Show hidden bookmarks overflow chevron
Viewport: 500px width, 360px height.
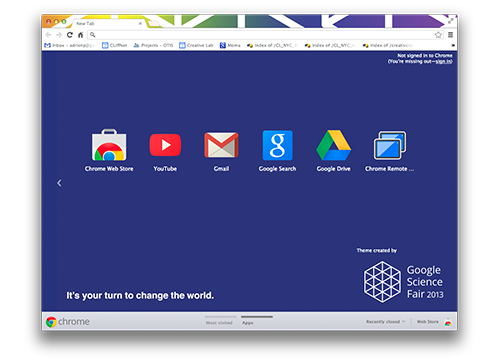pos(453,45)
